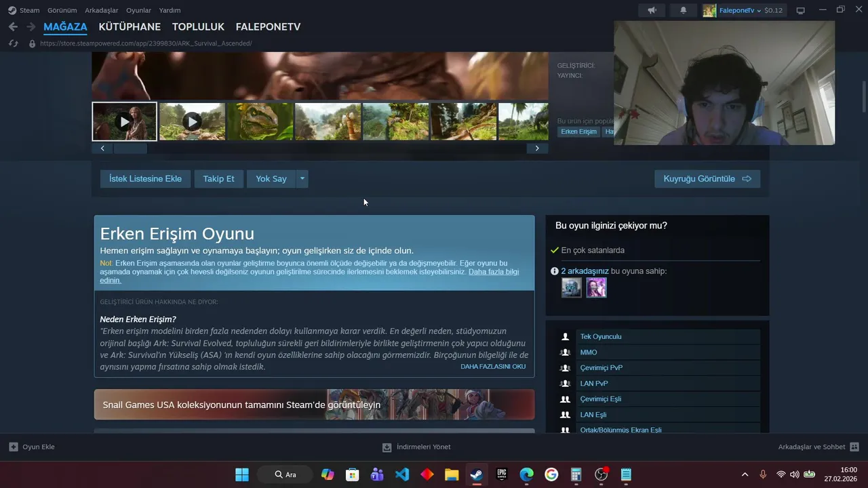
Task: Click the padlock icon beside the URL
Action: point(32,43)
